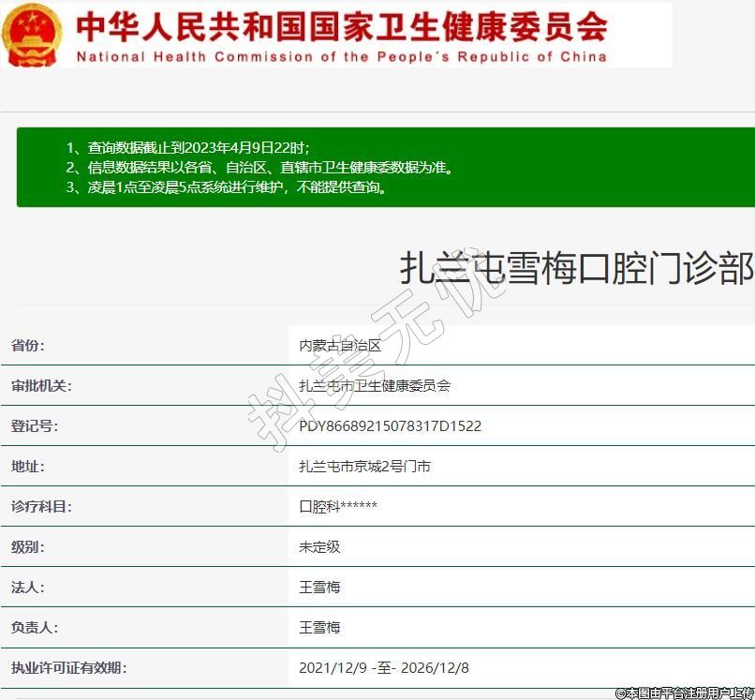Image resolution: width=755 pixels, height=700 pixels.
Task: Select the address value 扎兰屯市京城2号门市
Action: tap(364, 467)
